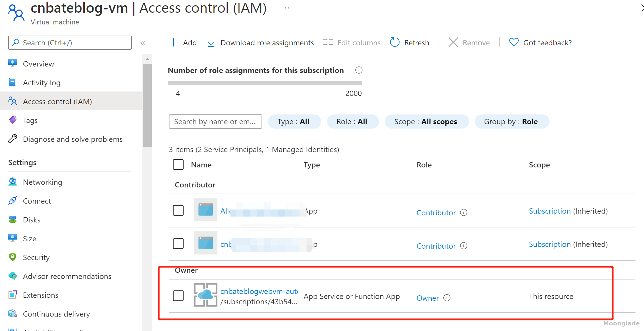The height and width of the screenshot is (331, 644).
Task: Click the info icon next to role assignments heading
Action: pyautogui.click(x=359, y=70)
